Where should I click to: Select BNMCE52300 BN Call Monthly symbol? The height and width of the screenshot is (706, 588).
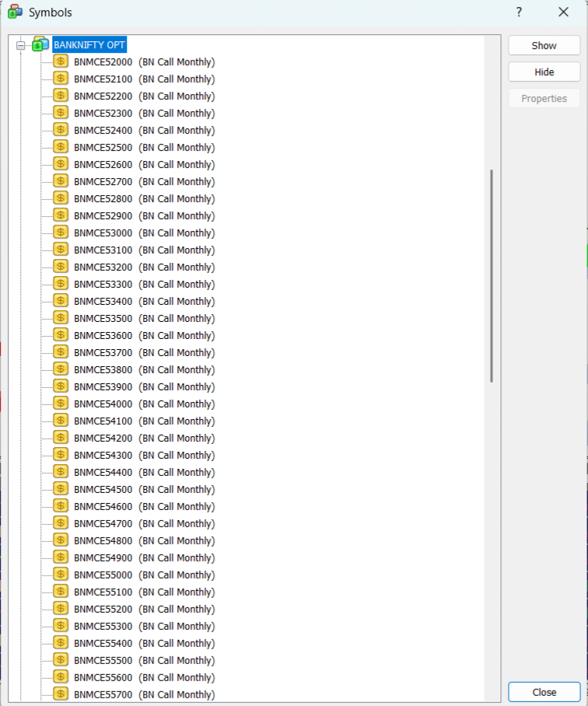pos(144,114)
